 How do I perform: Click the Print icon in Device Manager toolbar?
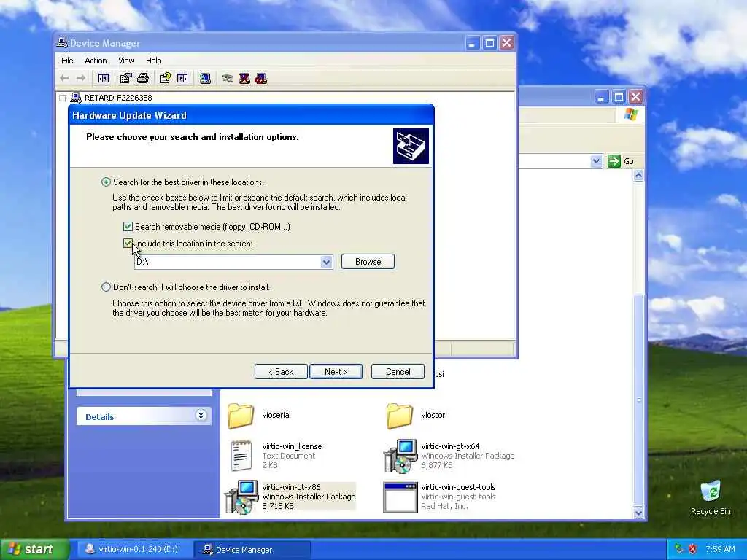click(143, 78)
